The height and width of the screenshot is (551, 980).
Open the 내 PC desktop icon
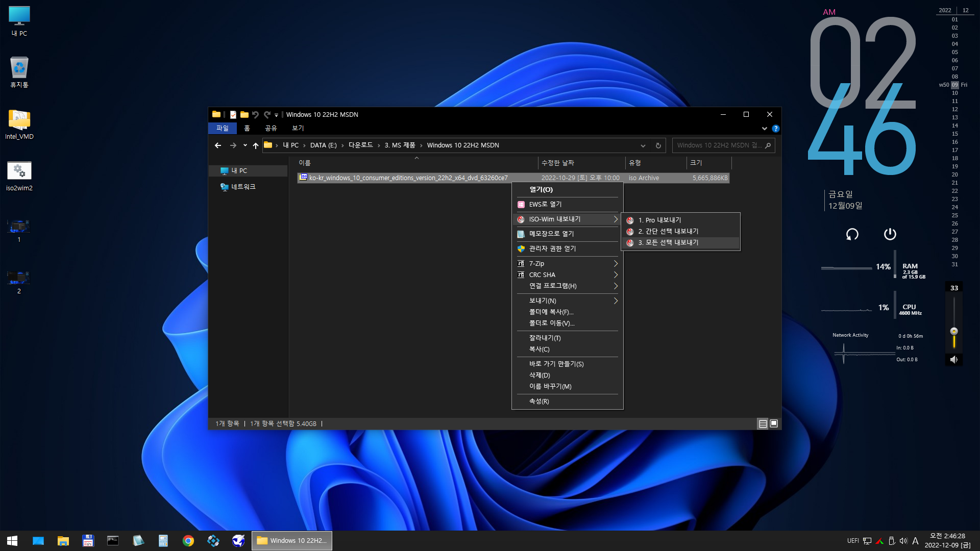click(x=19, y=21)
